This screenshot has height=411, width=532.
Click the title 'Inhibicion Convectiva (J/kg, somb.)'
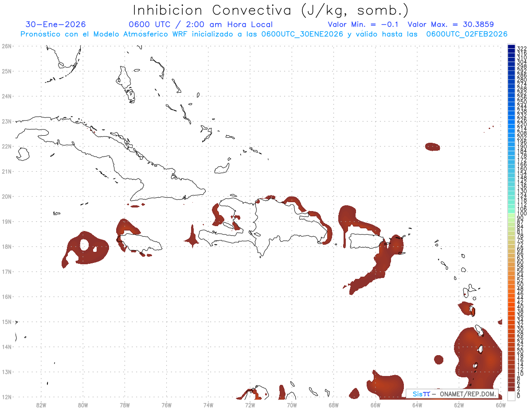coord(270,10)
